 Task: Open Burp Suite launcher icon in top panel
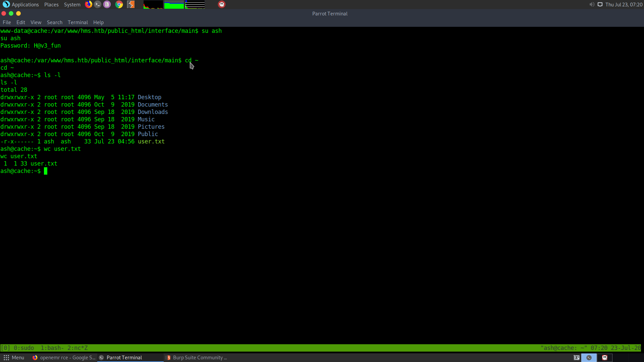(x=131, y=4)
